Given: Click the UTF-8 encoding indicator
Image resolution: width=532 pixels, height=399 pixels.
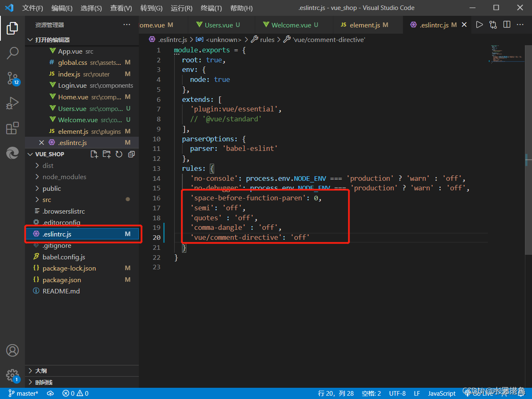Looking at the screenshot, I should pos(397,393).
